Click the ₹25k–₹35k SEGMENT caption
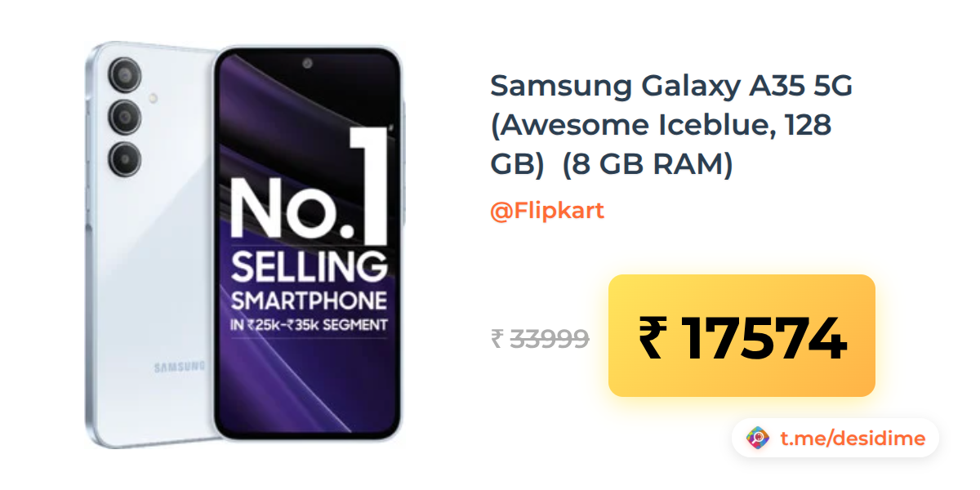 coord(310,324)
